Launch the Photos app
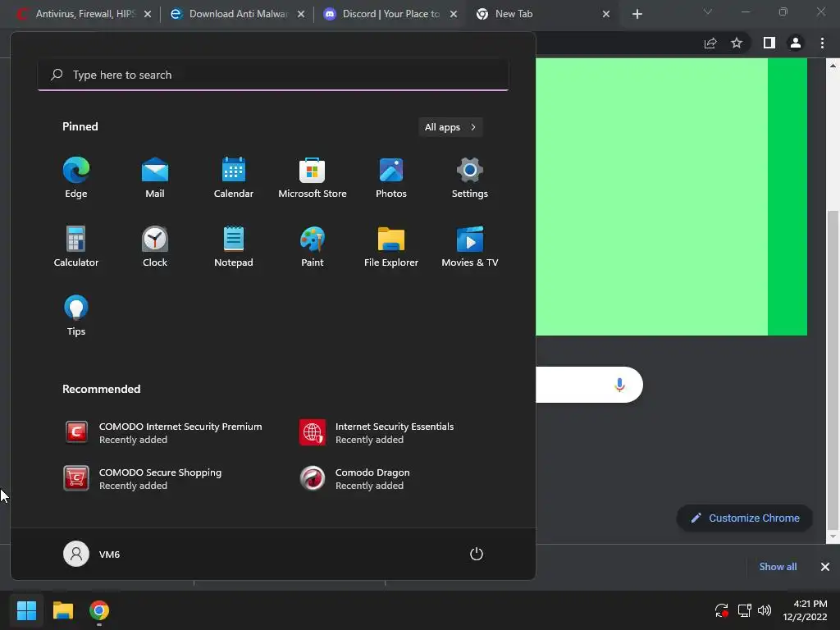 (391, 178)
